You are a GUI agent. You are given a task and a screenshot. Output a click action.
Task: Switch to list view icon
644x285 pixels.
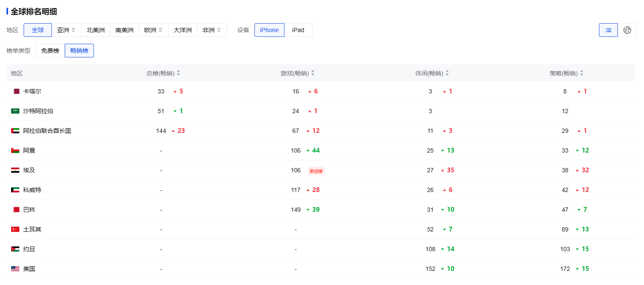tap(608, 30)
